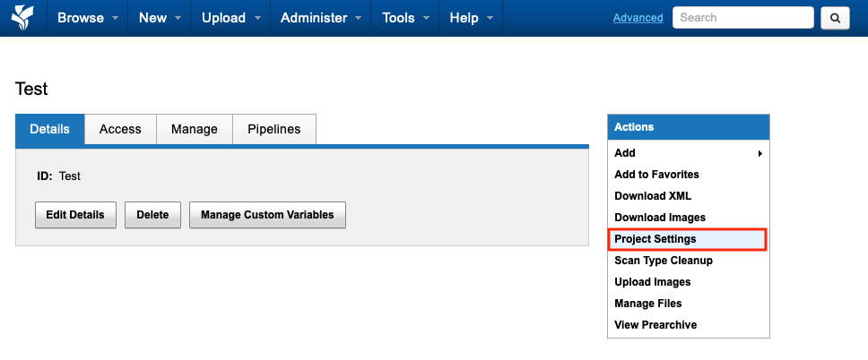Switch to the Manage tab
The image size is (868, 360).
[195, 129]
